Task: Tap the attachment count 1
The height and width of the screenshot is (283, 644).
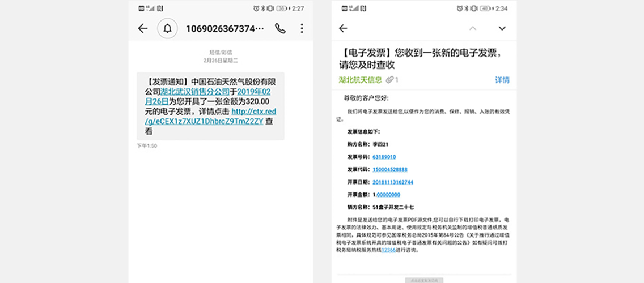Action: click(x=397, y=80)
